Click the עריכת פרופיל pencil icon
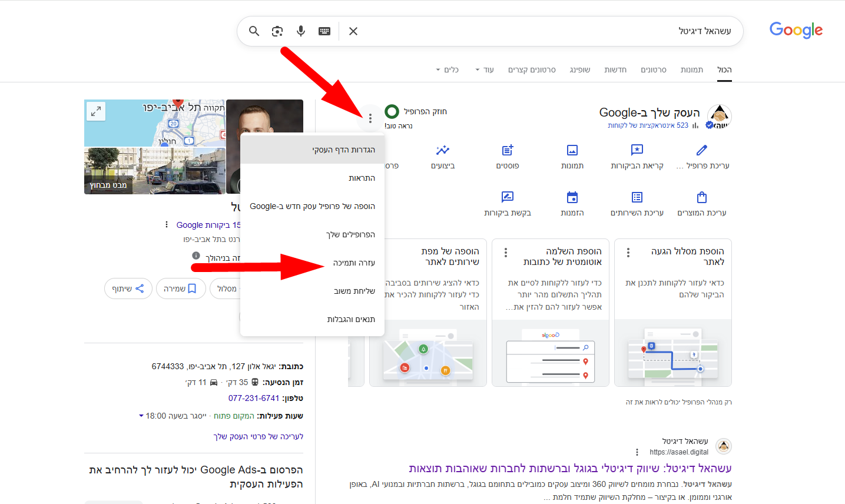Image resolution: width=845 pixels, height=504 pixels. [x=702, y=150]
